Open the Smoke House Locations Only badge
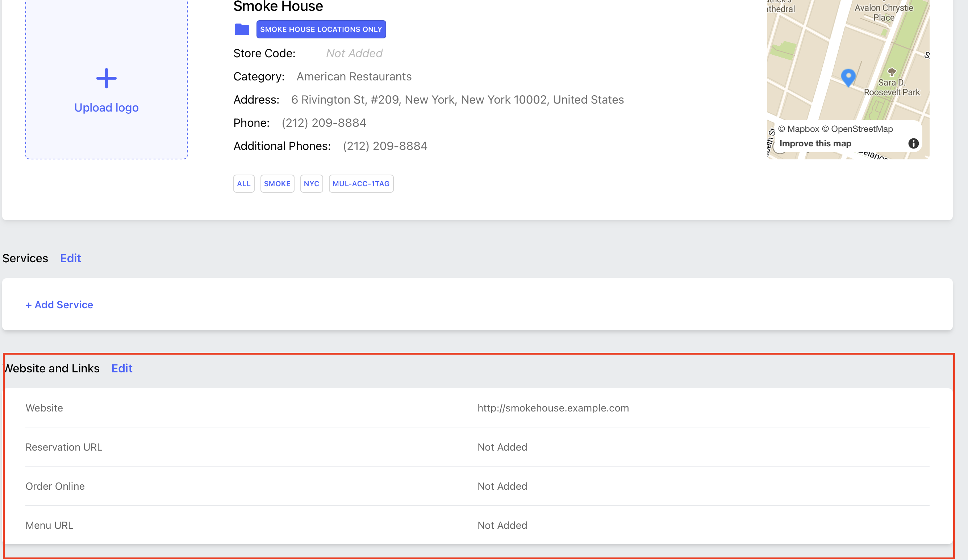The height and width of the screenshot is (560, 968). pos(321,29)
